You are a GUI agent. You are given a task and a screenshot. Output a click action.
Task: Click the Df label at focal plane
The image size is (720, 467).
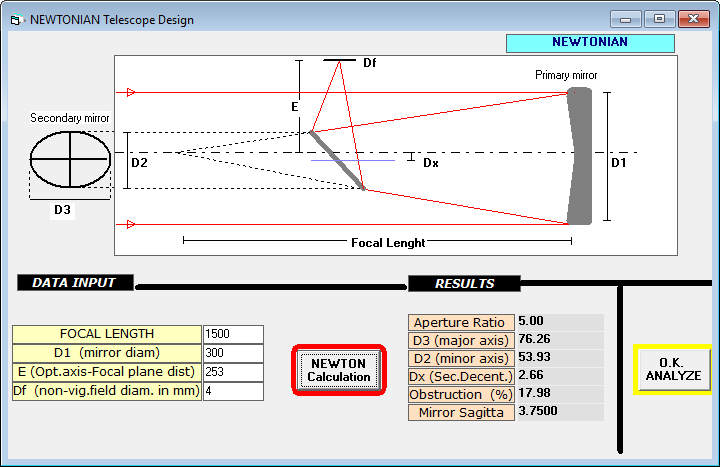pos(370,63)
